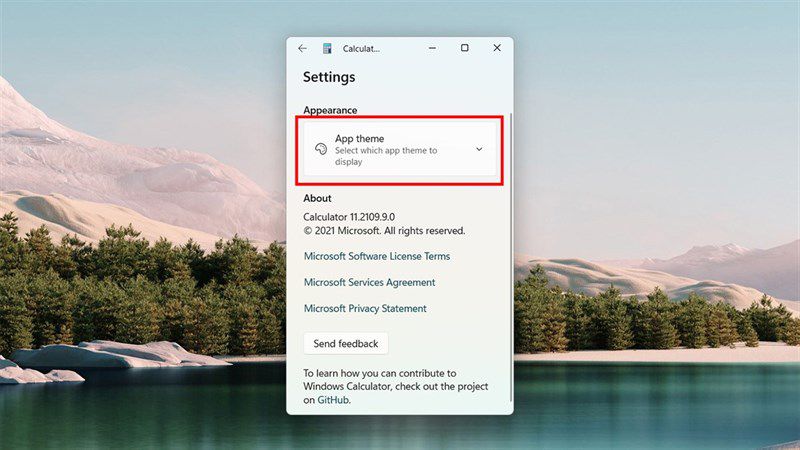Click the Calculator app icon in title bar
This screenshot has width=800, height=450.
coord(327,48)
